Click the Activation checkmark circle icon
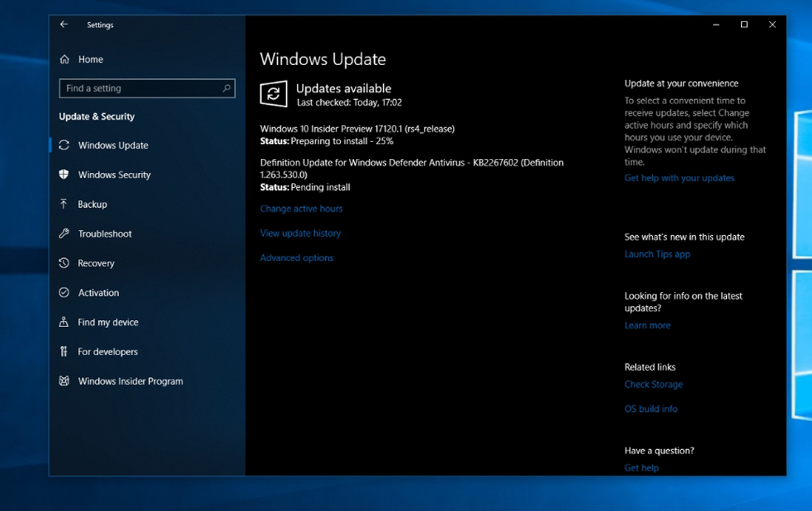This screenshot has height=511, width=812. point(64,293)
